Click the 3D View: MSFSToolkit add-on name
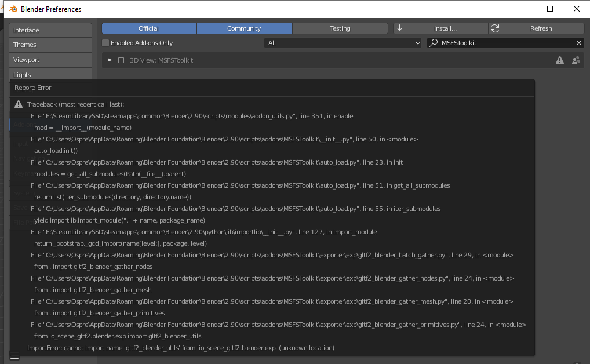Screen dimensions: 590x364 [x=162, y=60]
